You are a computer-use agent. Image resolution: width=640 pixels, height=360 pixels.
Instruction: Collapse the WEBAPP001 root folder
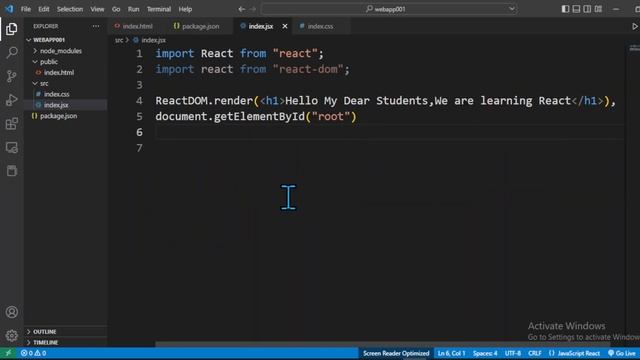[x=49, y=40]
